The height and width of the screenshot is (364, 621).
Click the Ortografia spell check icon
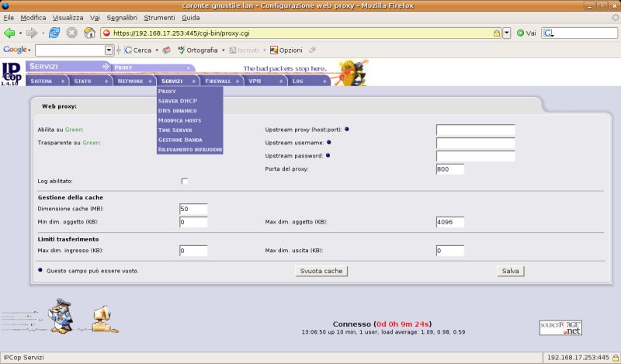pos(182,50)
